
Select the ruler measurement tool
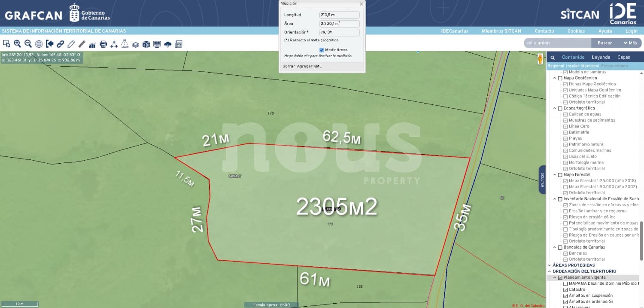point(82,43)
